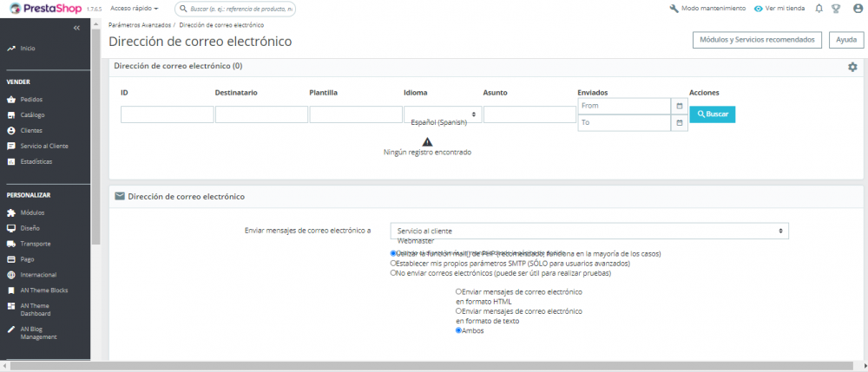Open calendar icon for To date
Image resolution: width=868 pixels, height=372 pixels.
(x=678, y=123)
